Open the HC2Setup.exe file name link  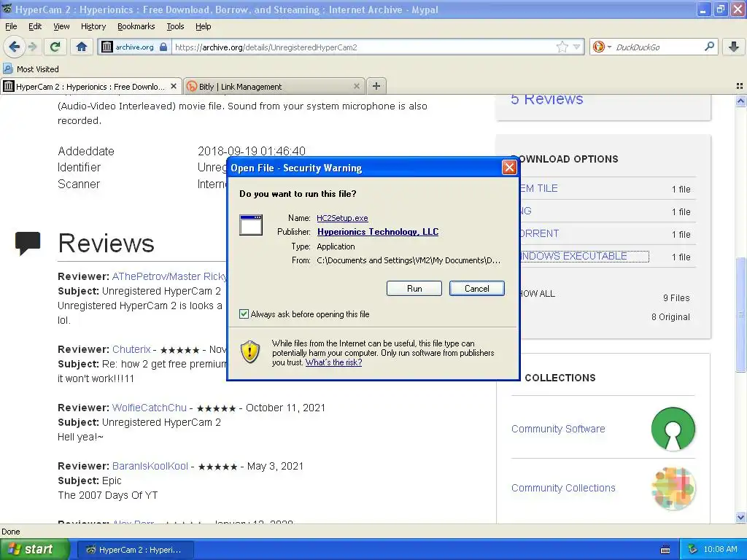(x=342, y=217)
